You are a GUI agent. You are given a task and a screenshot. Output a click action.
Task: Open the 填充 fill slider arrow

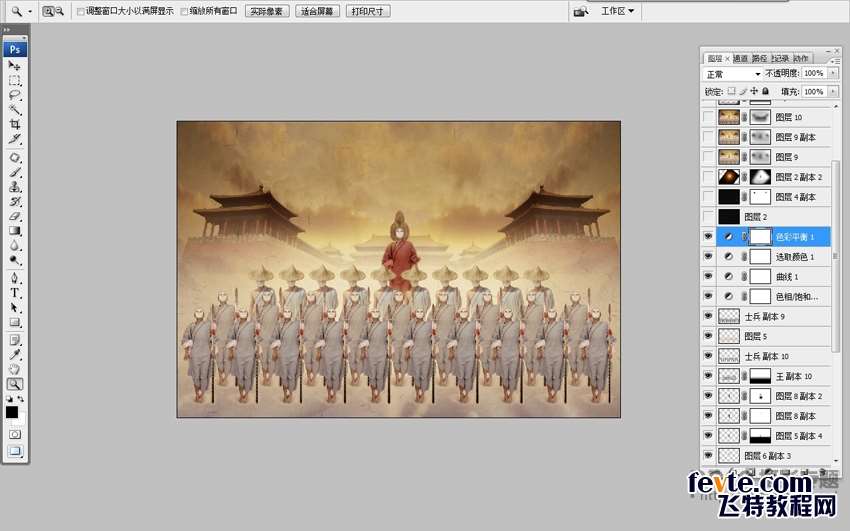tap(833, 92)
